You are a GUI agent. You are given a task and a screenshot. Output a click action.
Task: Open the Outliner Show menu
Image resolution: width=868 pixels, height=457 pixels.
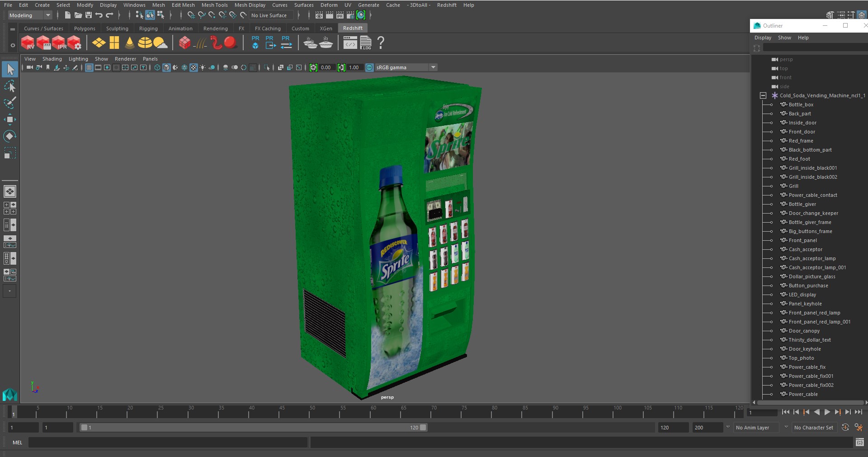click(x=784, y=38)
